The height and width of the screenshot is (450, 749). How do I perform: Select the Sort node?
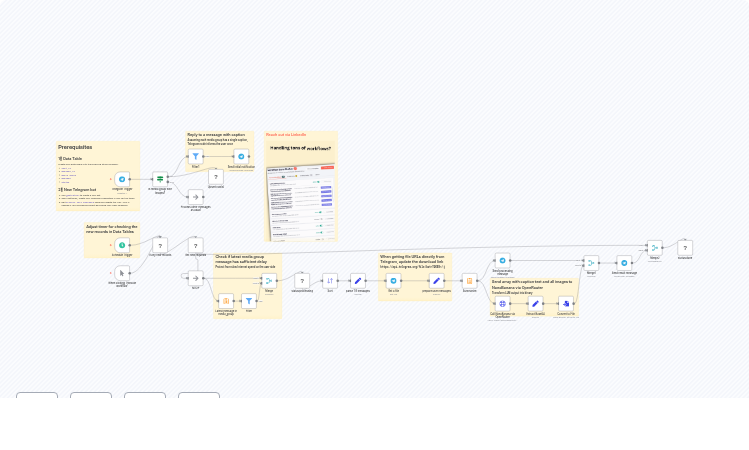330,281
